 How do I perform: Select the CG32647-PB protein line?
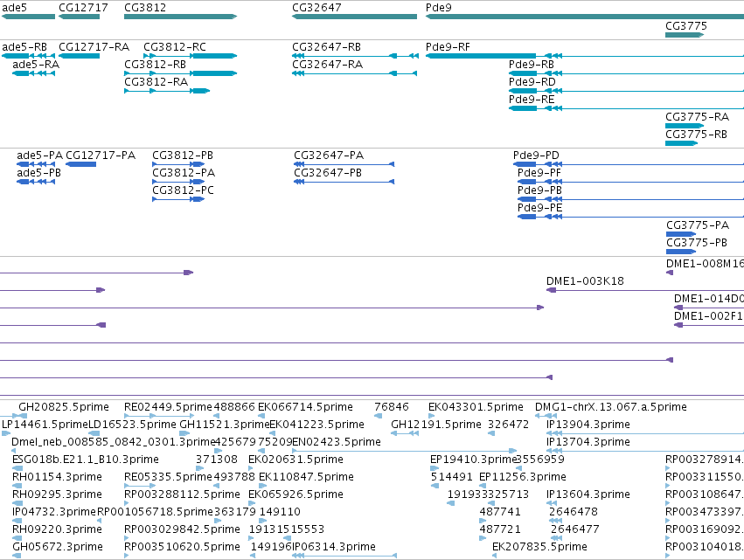(344, 182)
